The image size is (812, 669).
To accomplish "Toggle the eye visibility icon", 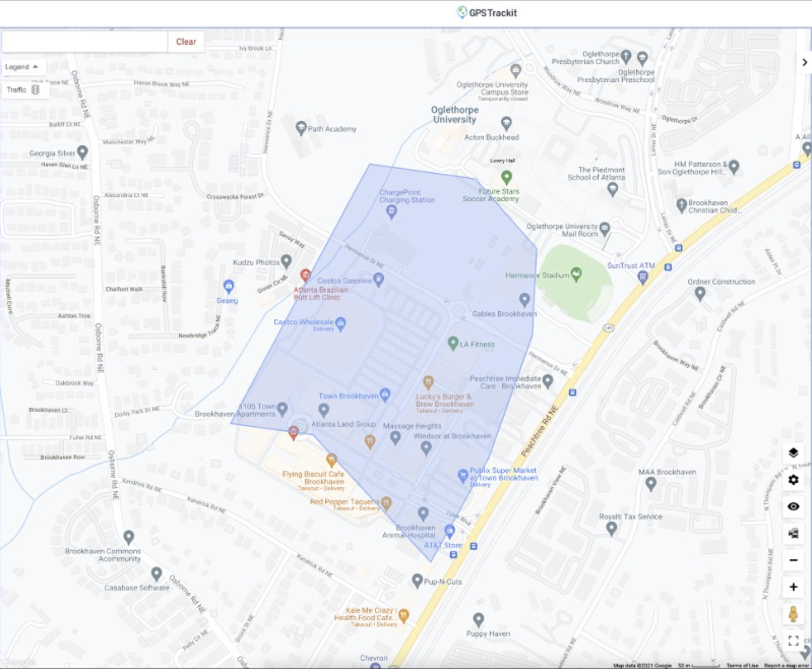I will [793, 506].
